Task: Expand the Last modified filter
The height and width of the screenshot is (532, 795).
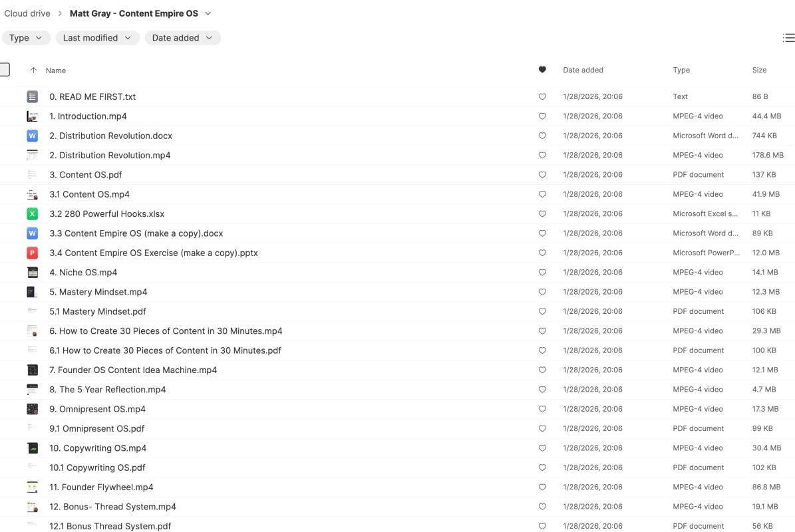Action: 97,38
